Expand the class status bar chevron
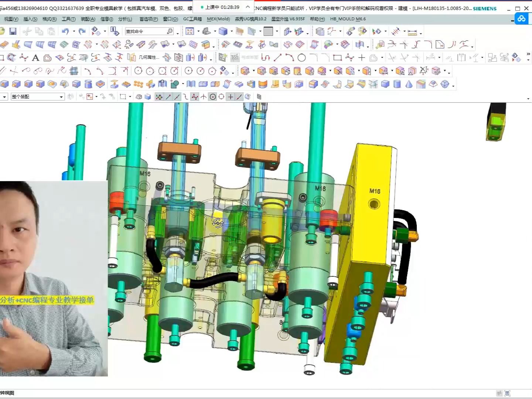The height and width of the screenshot is (399, 532). tap(248, 7)
